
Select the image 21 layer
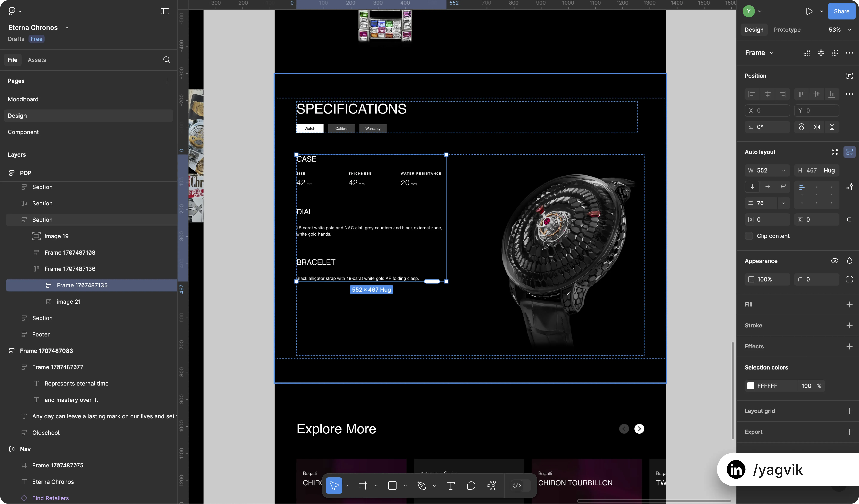pos(68,302)
